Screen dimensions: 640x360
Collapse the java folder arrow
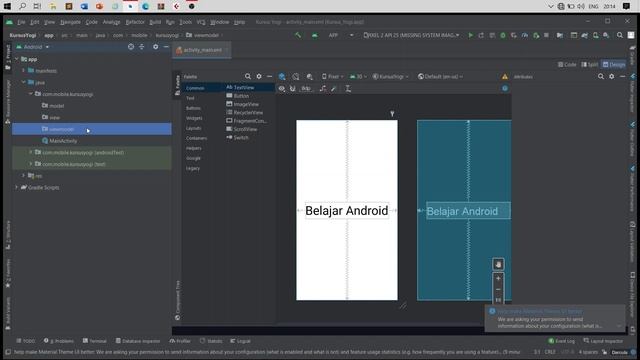[23, 82]
